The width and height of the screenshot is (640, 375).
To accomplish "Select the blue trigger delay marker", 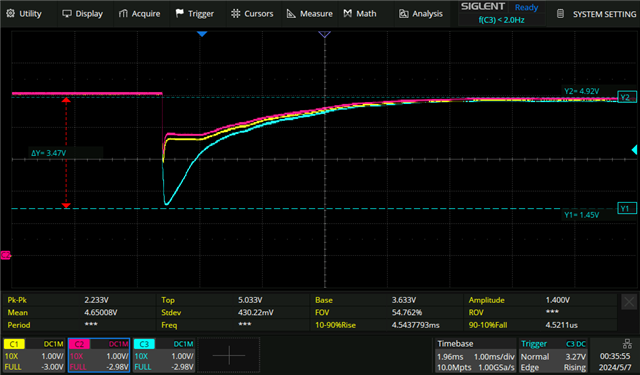I will 202,34.
